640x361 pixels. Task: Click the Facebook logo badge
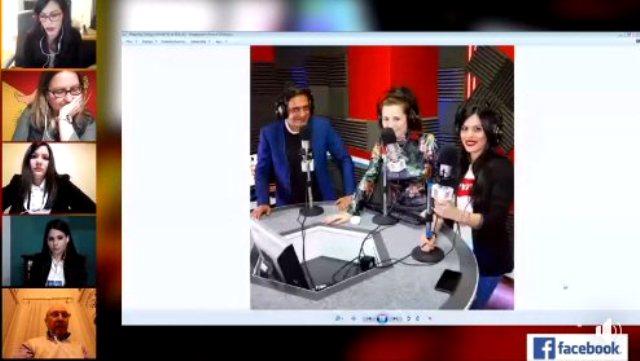(x=577, y=348)
